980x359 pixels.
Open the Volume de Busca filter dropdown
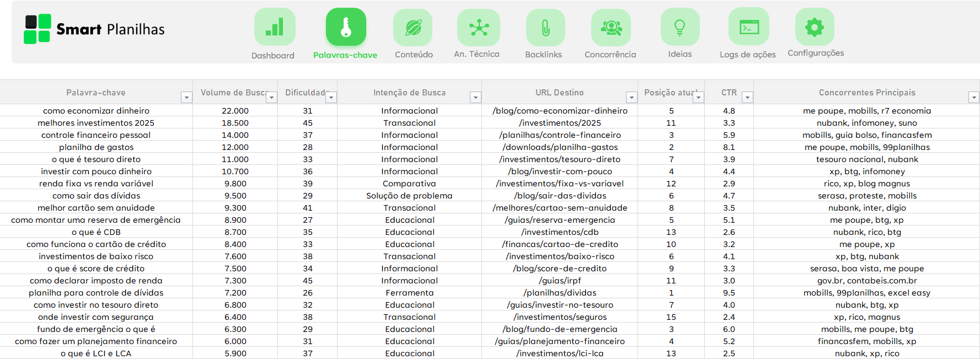coord(271,98)
